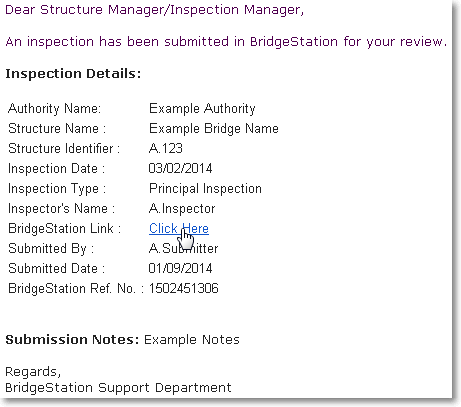Screen dimensions: 461x407
Task: Click structure identifier A.123
Action: pos(166,148)
